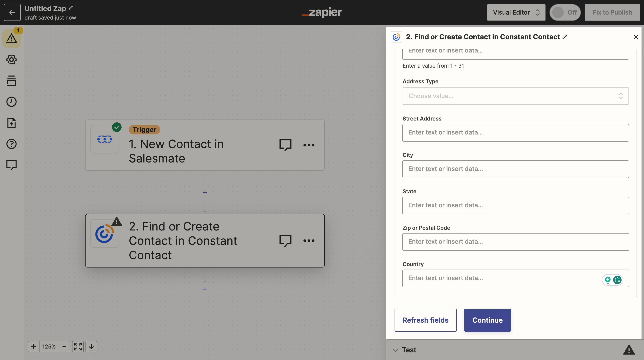Open Zap history clock icon

(x=12, y=102)
